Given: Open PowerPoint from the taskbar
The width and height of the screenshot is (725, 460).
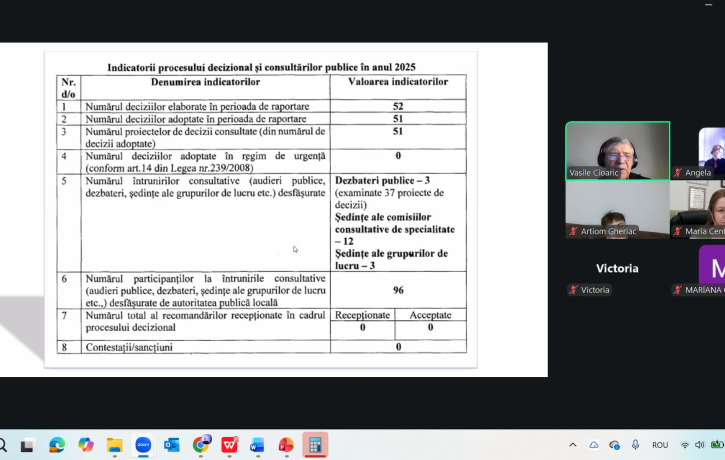Looking at the screenshot, I should click(286, 445).
